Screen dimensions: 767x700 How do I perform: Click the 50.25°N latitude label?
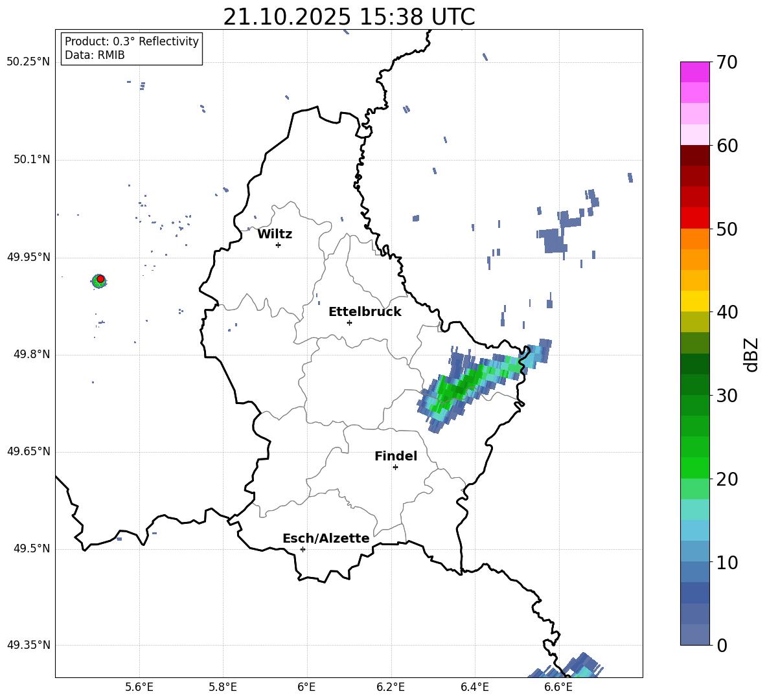tap(29, 62)
